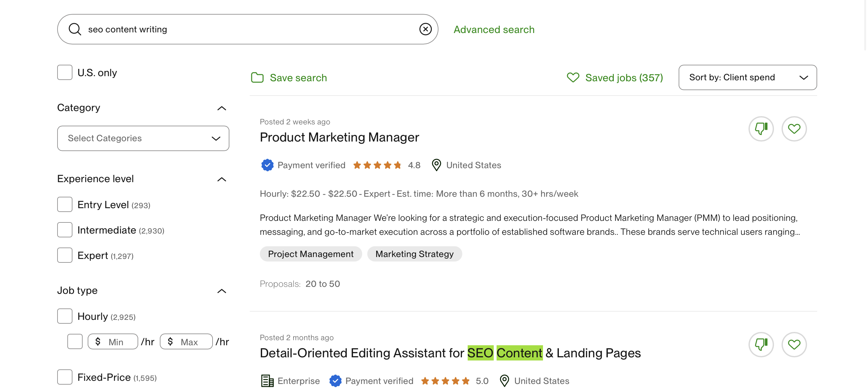This screenshot has height=390, width=868.
Task: Open the Select Categories dropdown
Action: [143, 138]
